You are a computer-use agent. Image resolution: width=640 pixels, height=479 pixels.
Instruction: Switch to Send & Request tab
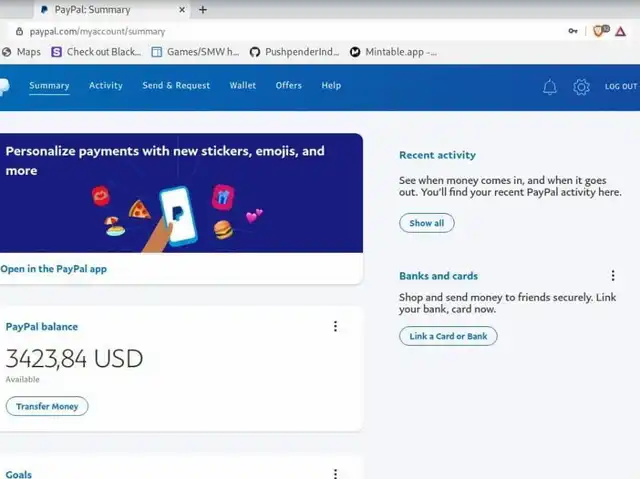tap(176, 85)
